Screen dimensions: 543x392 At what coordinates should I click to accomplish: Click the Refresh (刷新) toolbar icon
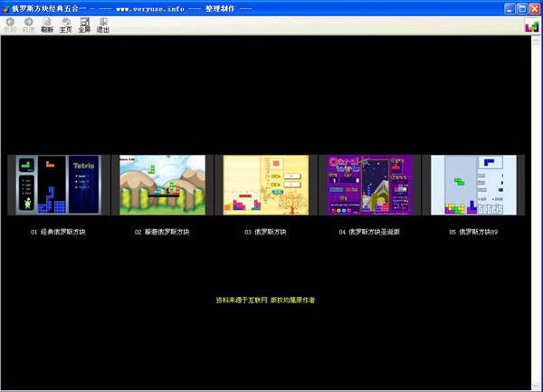pyautogui.click(x=47, y=25)
